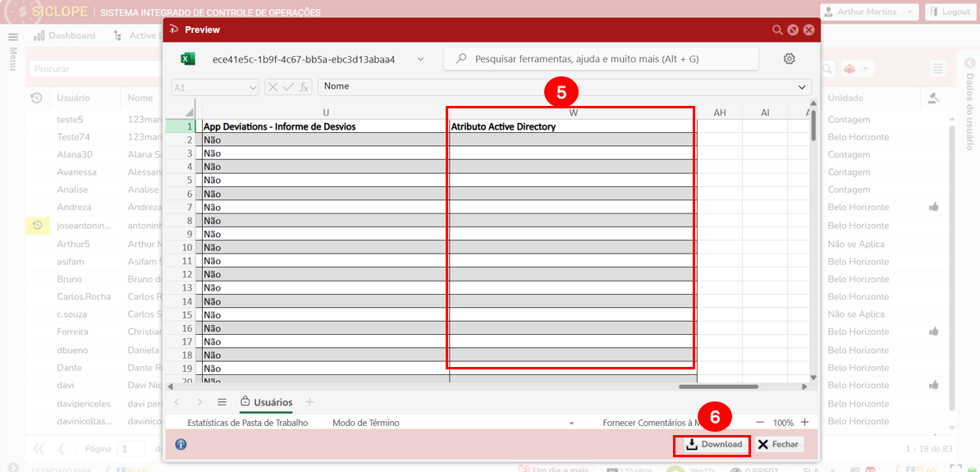Open the spreadsheet settings gear
The width and height of the screenshot is (980, 472).
(x=790, y=59)
